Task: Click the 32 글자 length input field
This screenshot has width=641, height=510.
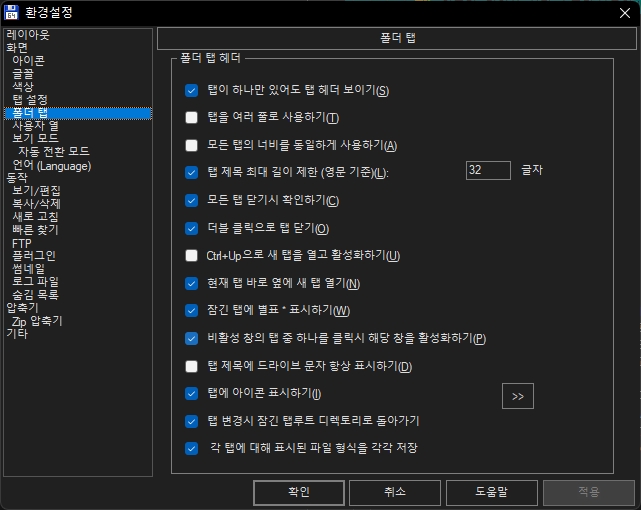Action: click(488, 170)
